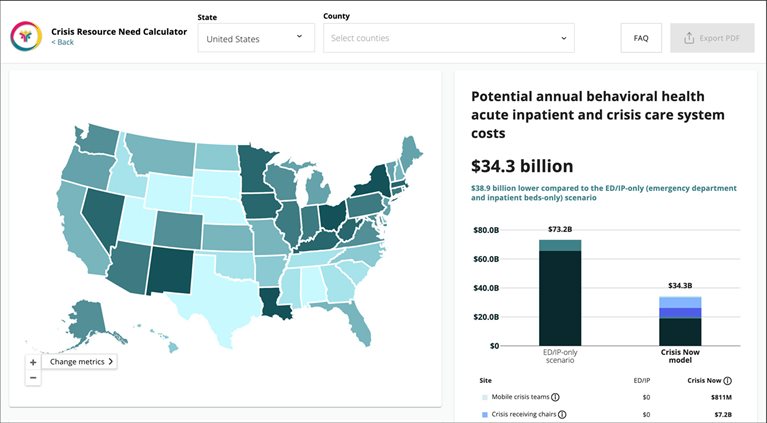Click the 'Crisis Now model' axis label
The height and width of the screenshot is (423, 767).
[680, 356]
